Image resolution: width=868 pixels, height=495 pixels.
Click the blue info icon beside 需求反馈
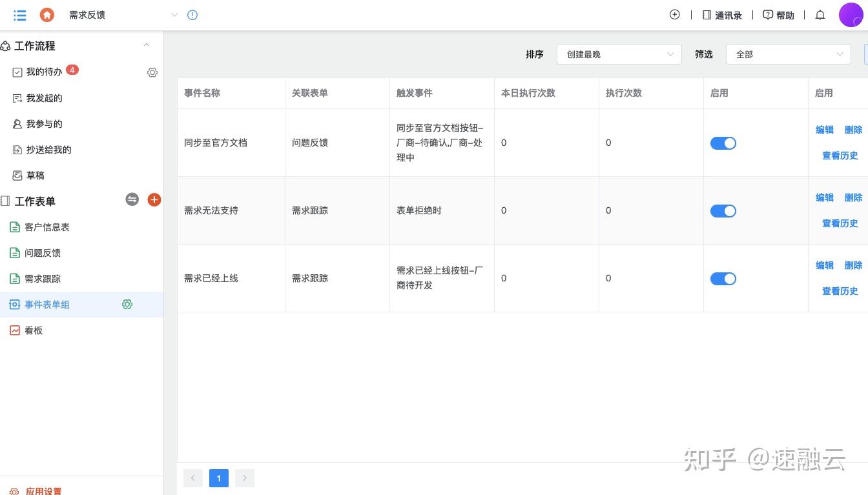[x=192, y=15]
